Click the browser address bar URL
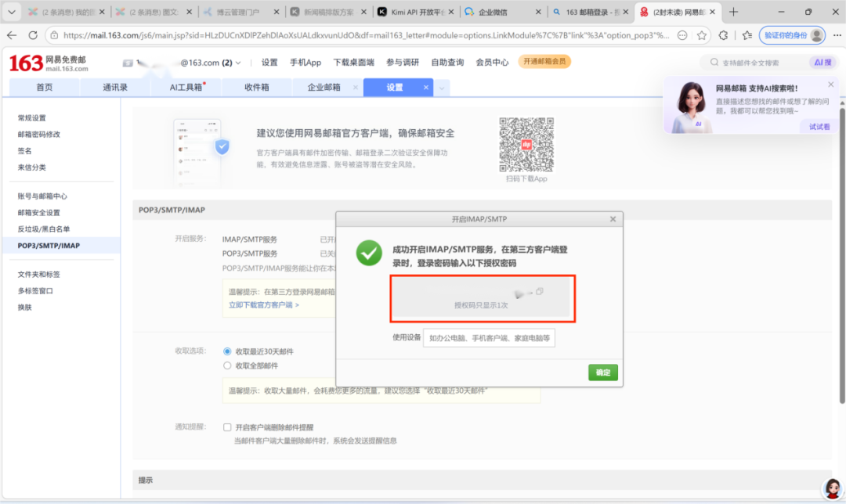 366,35
